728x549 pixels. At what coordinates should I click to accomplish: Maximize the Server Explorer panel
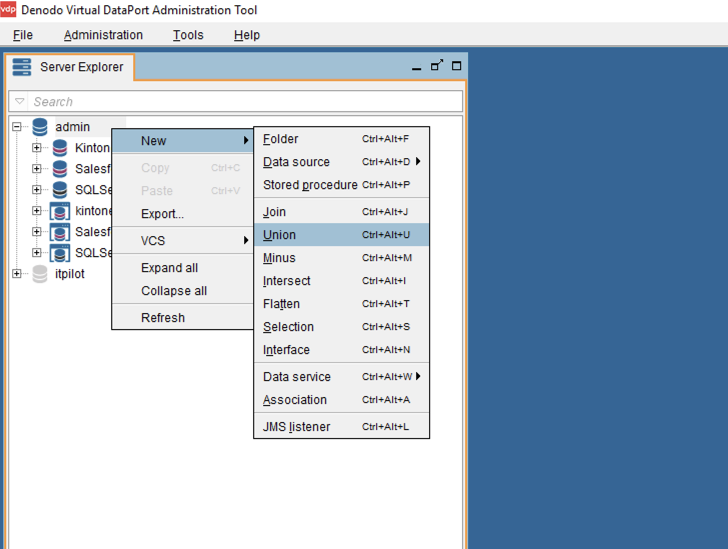point(456,66)
